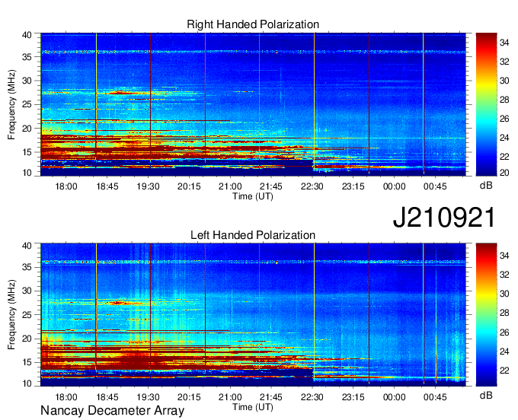Click the 30 MHz tick on Right Handed plot
Screen dimensions: 518x420
click(27, 81)
